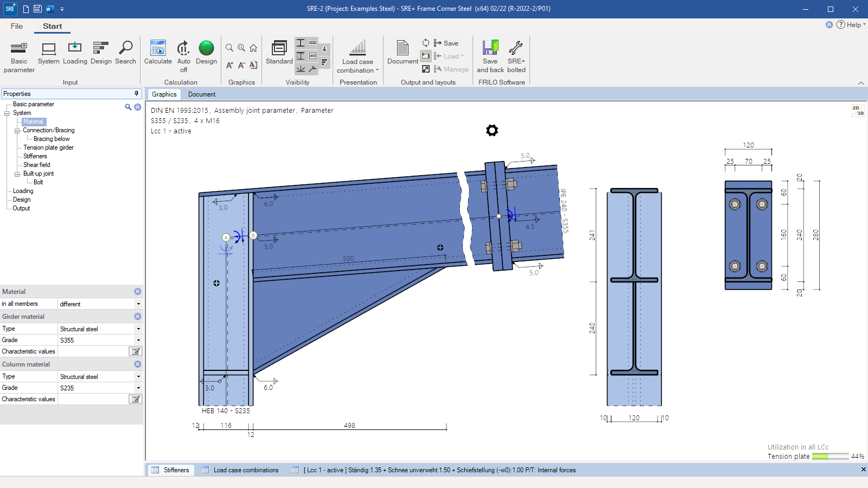Screen dimensions: 868x488
Task: Open the Loading input in the ribbon
Action: [x=75, y=53]
